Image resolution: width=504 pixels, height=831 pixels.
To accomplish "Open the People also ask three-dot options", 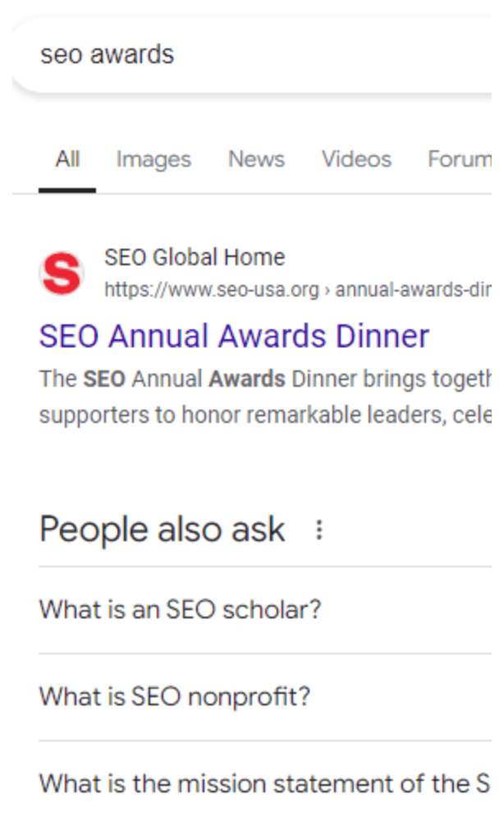I will [x=319, y=530].
